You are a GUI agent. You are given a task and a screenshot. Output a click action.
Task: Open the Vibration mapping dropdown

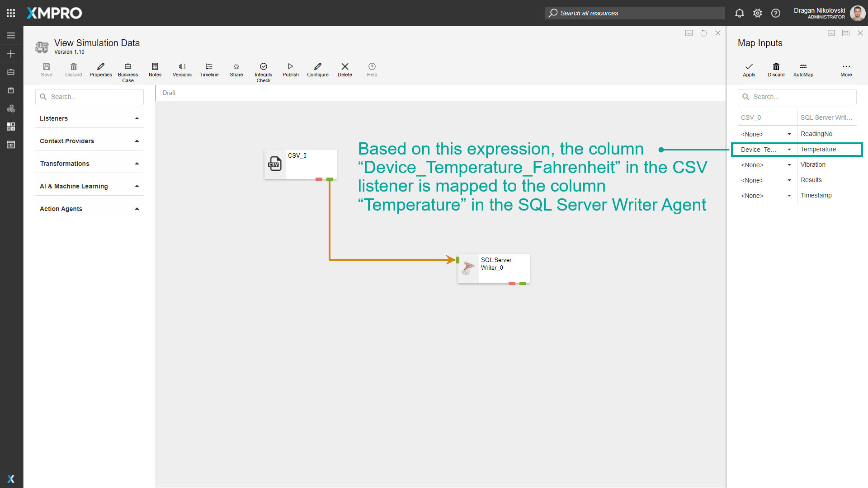coord(789,165)
